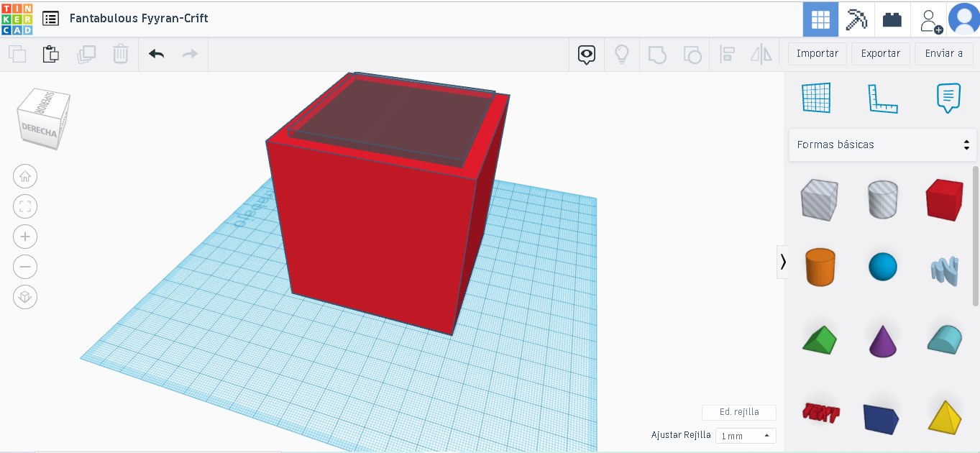The width and height of the screenshot is (980, 453).
Task: Pick the teal round roof shape
Action: pos(944,338)
